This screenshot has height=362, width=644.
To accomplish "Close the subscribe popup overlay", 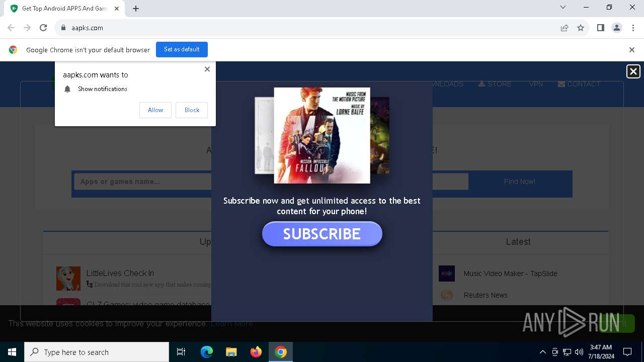I will [633, 71].
